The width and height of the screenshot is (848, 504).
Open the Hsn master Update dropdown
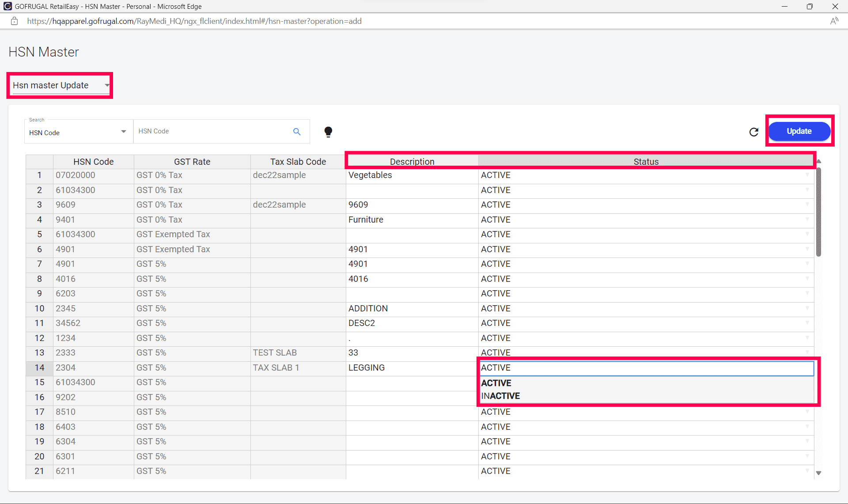107,85
